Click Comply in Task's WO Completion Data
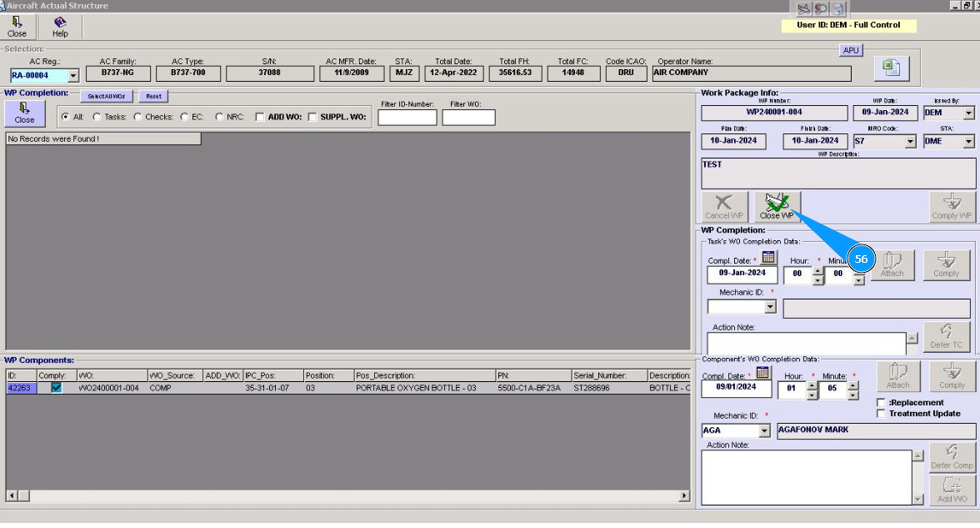980x528 pixels. click(x=947, y=264)
